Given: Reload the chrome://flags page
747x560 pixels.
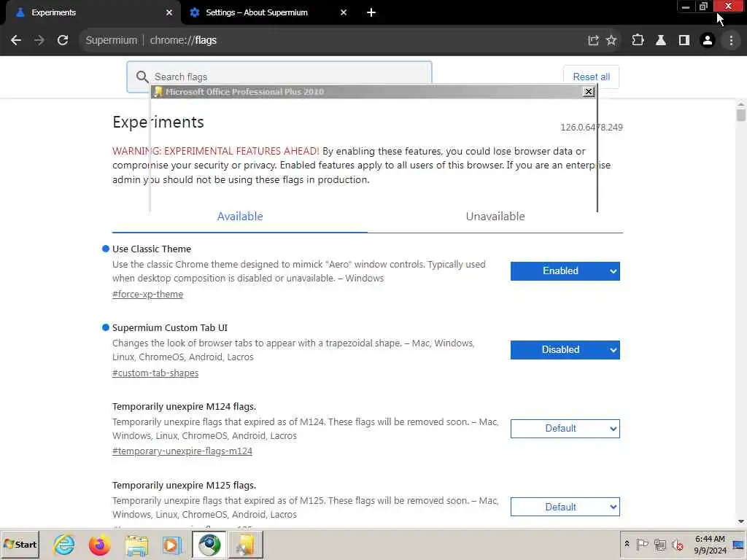Looking at the screenshot, I should click(x=63, y=41).
